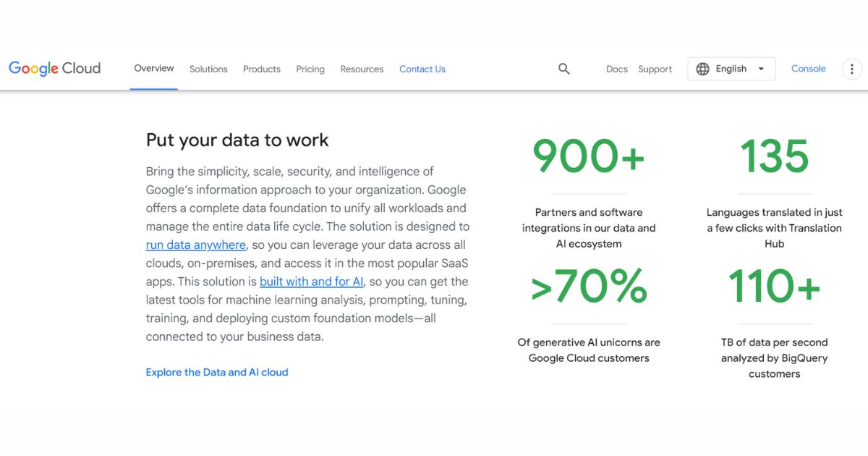Select the Console link
The width and height of the screenshot is (868, 456).
tap(808, 68)
